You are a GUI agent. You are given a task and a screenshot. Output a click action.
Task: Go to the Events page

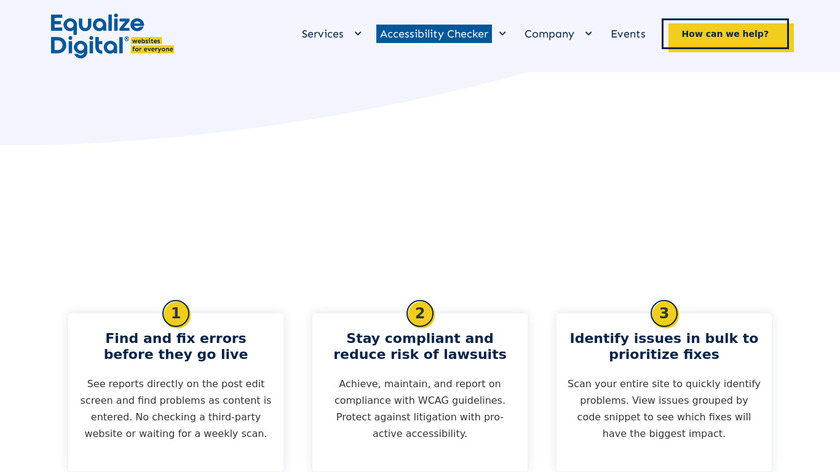628,34
